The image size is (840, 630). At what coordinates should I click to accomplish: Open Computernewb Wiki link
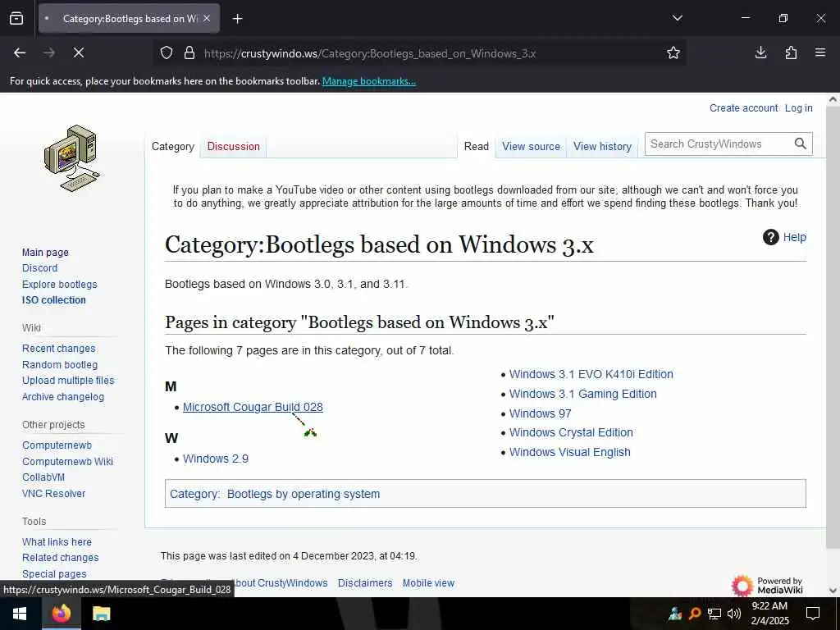point(67,461)
